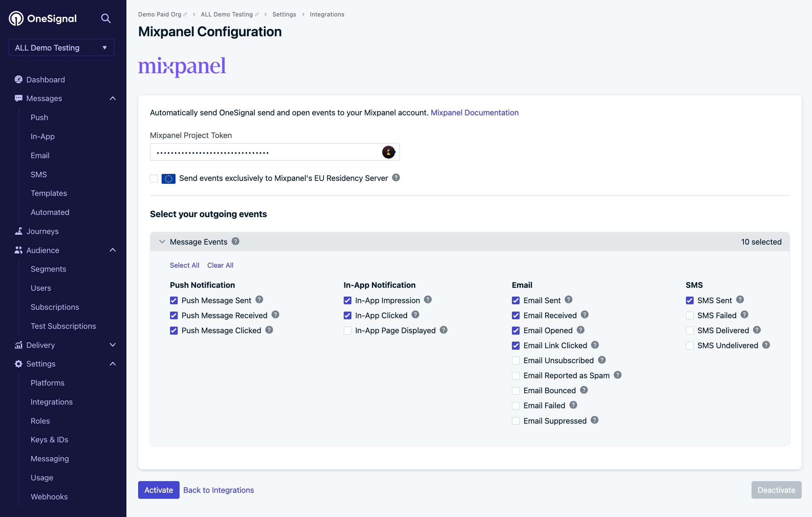
Task: Collapse the Audience sidebar section
Action: [113, 250]
